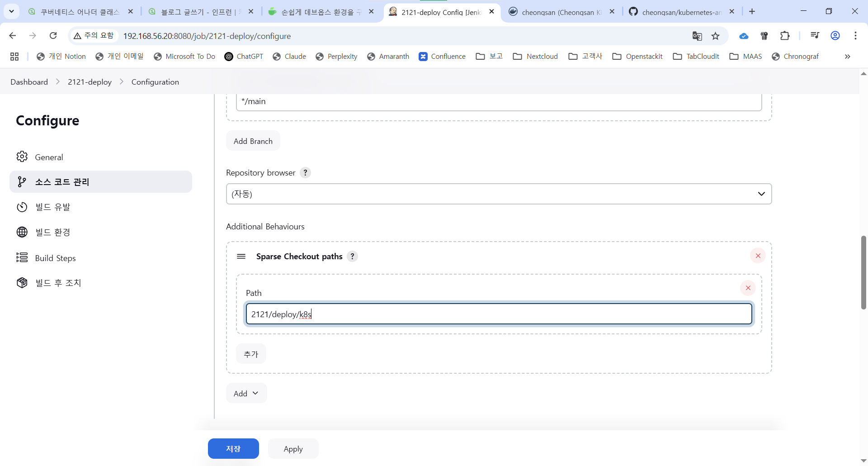
Task: Remove the Sparse Checkout paths behaviour
Action: pyautogui.click(x=758, y=256)
